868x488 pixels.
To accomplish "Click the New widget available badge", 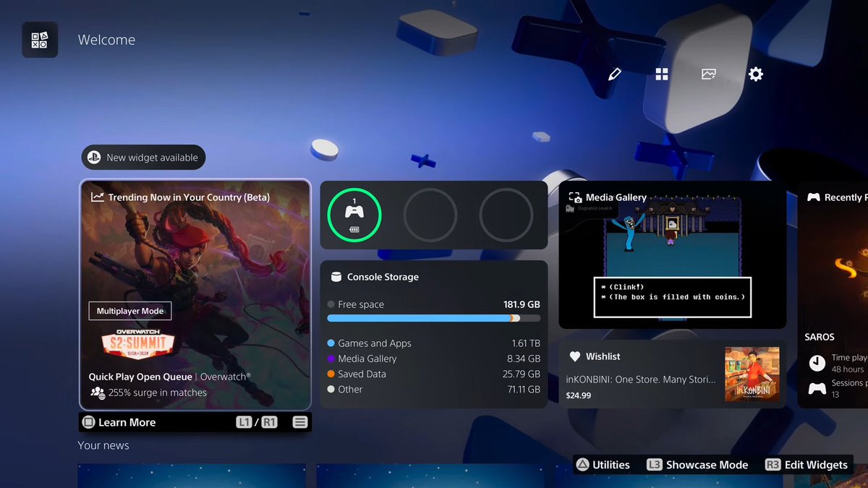I will (144, 158).
